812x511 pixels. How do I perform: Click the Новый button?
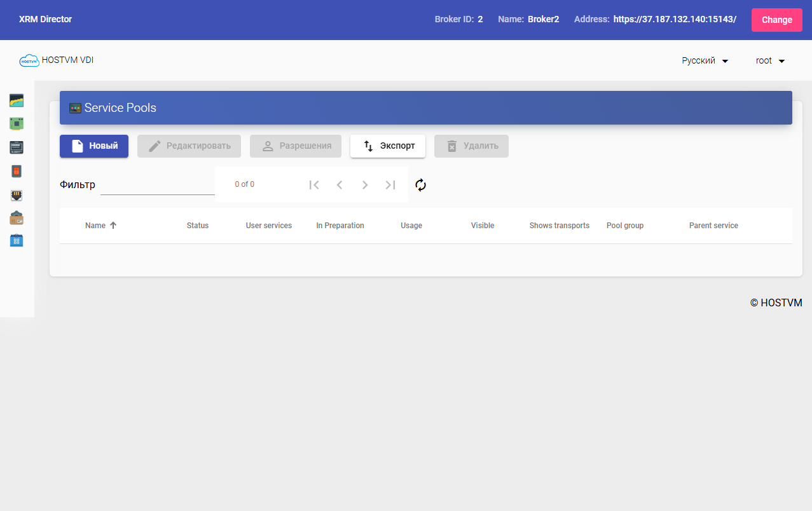coord(94,146)
